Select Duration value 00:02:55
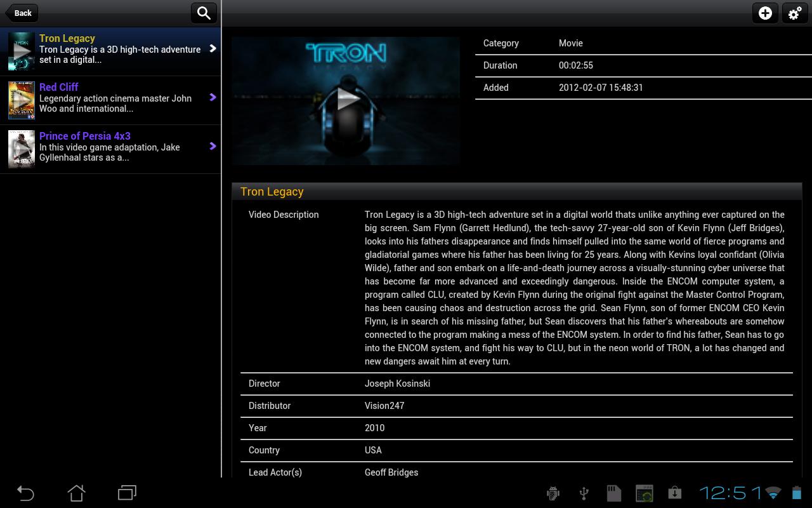 pyautogui.click(x=576, y=65)
